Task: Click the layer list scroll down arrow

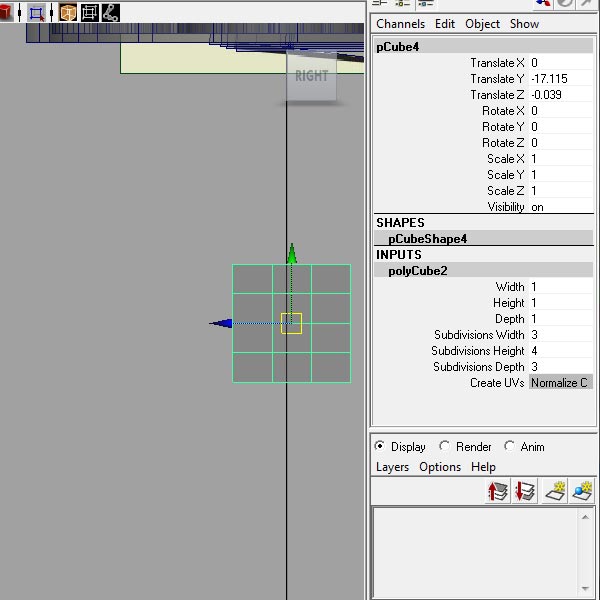Action: point(585,589)
